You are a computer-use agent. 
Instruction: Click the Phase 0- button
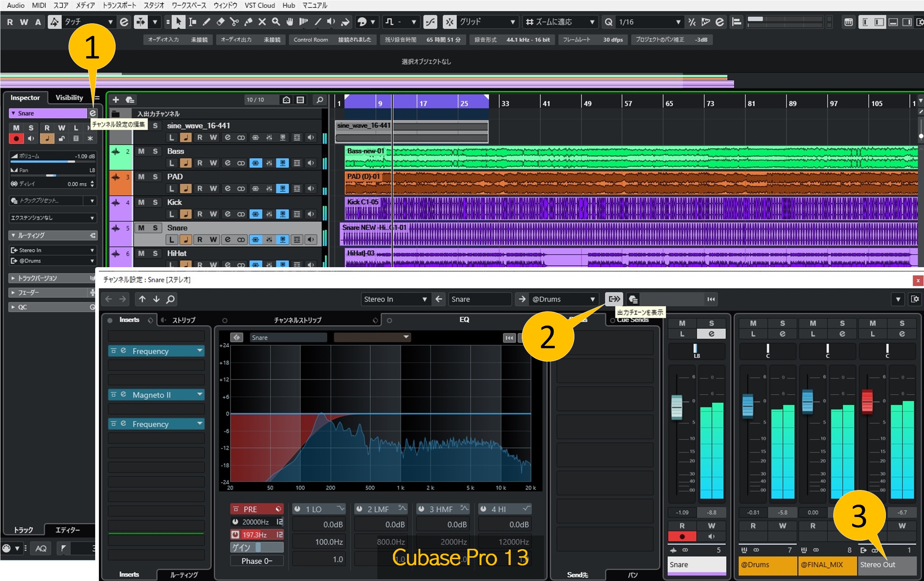[257, 561]
